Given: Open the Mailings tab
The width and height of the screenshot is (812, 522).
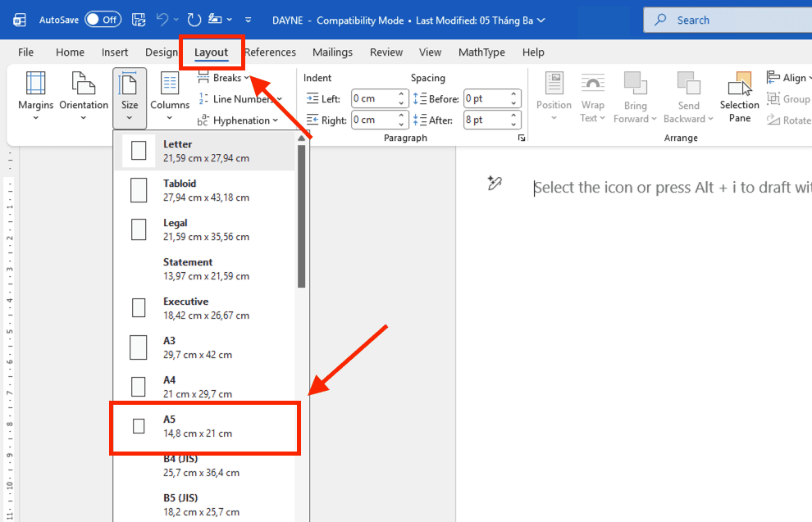Looking at the screenshot, I should (332, 52).
